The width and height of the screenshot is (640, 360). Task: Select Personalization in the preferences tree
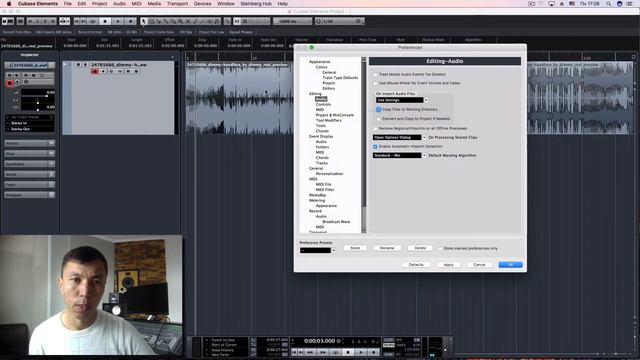(329, 174)
